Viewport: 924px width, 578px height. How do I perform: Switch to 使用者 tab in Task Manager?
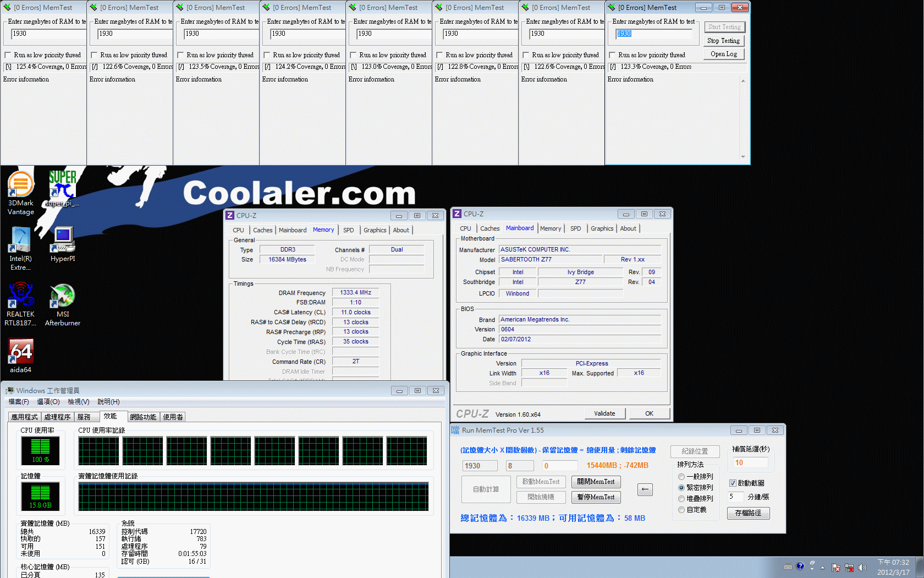[173, 417]
